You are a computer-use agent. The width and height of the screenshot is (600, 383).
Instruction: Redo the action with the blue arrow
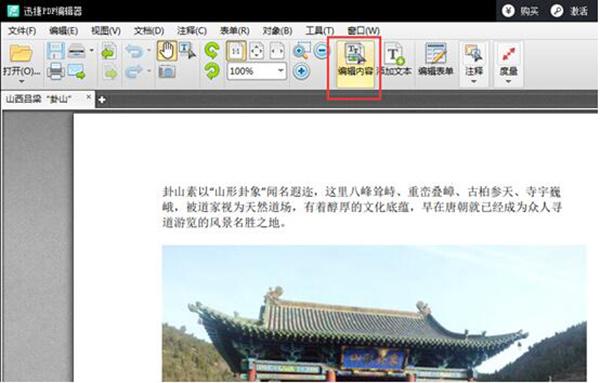134,72
